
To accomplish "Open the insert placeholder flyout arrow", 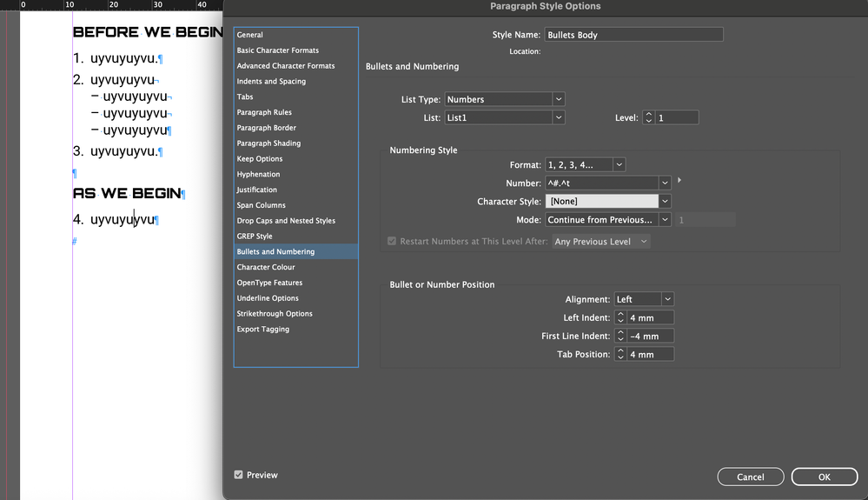I will point(679,180).
